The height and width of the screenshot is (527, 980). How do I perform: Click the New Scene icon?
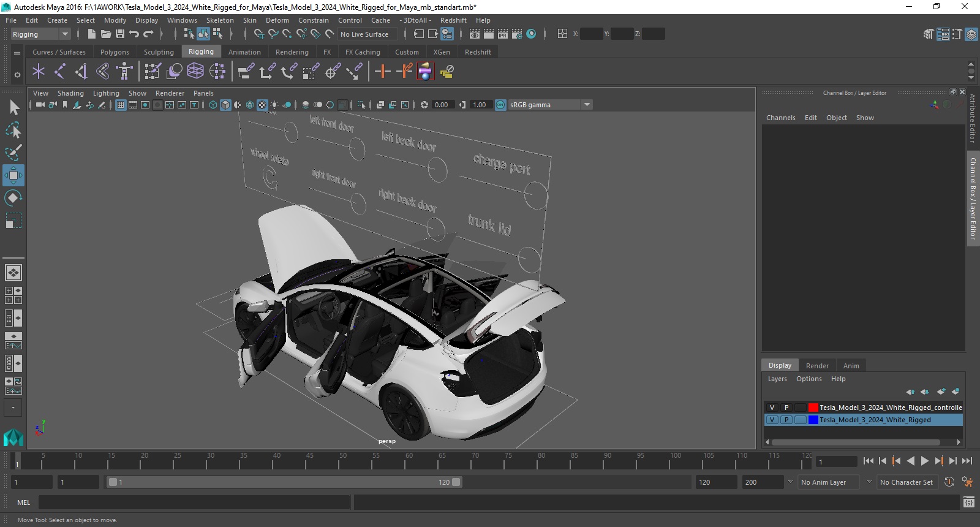pos(91,34)
